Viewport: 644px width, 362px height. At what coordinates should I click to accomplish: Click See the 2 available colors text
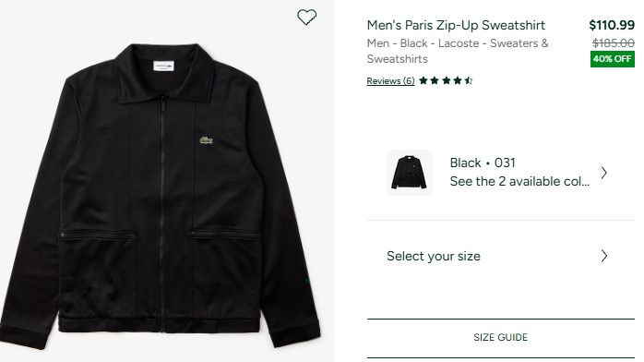(519, 181)
